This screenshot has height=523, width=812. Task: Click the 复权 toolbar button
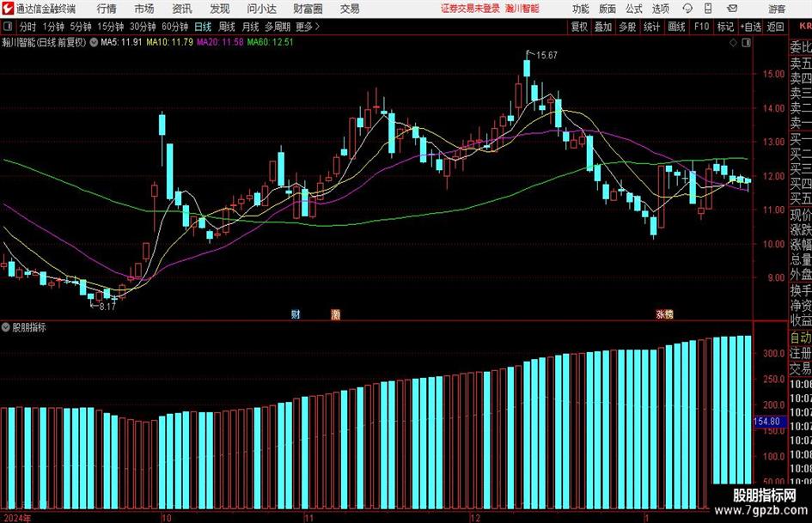579,27
